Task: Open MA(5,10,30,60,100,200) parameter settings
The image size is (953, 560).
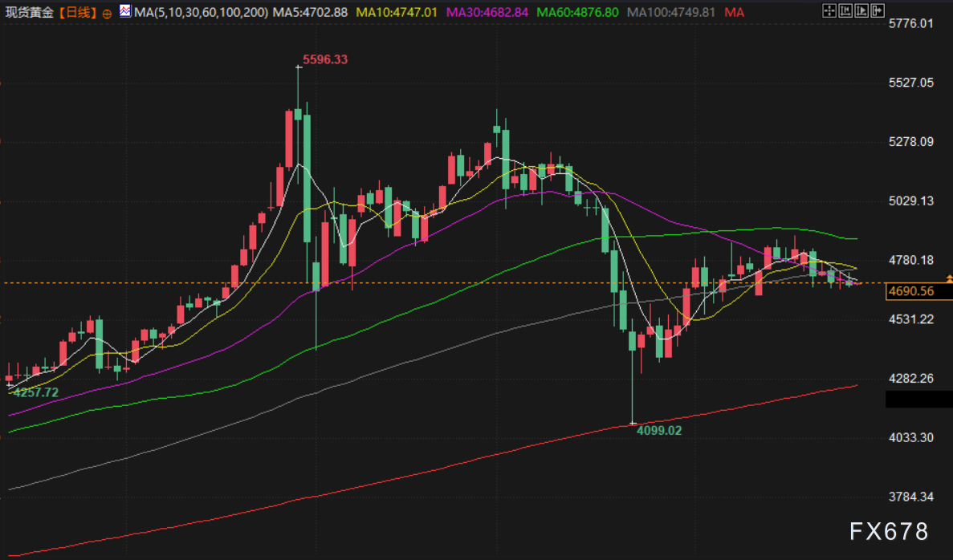Action: tap(201, 12)
